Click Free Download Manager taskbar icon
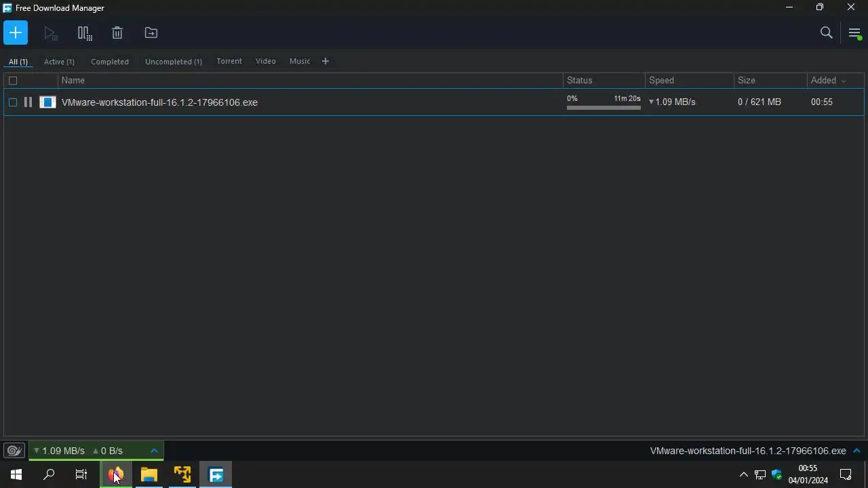 pyautogui.click(x=216, y=474)
